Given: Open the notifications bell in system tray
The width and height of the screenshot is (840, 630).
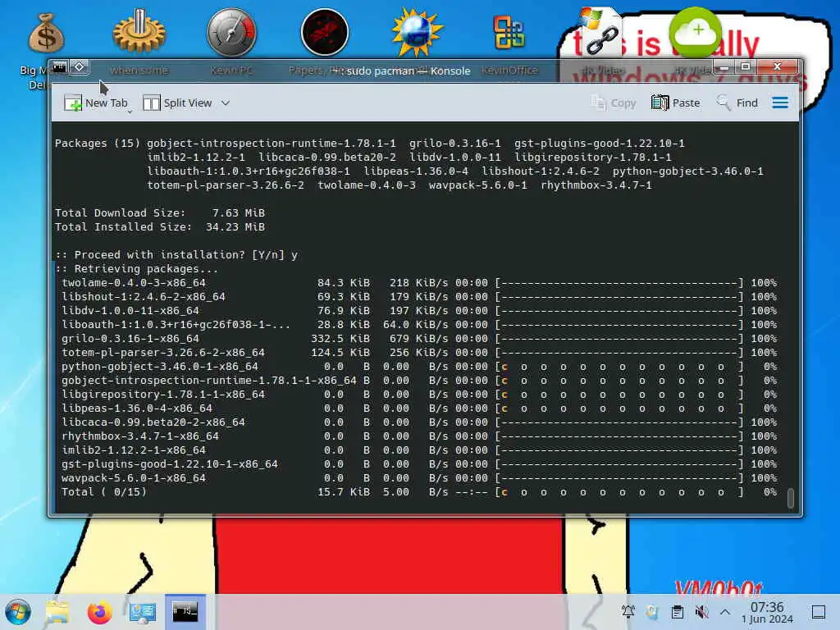Looking at the screenshot, I should point(628,611).
